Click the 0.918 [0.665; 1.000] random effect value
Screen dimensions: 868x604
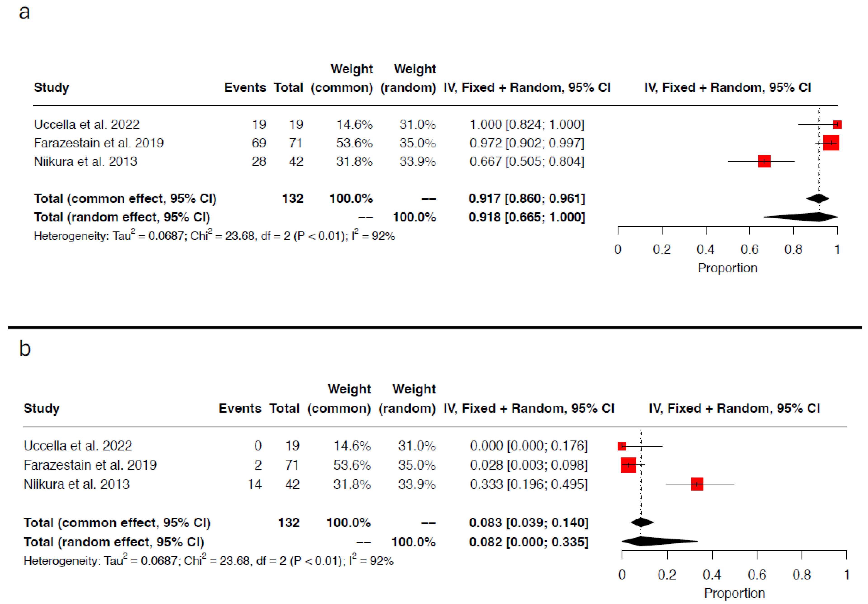527,217
